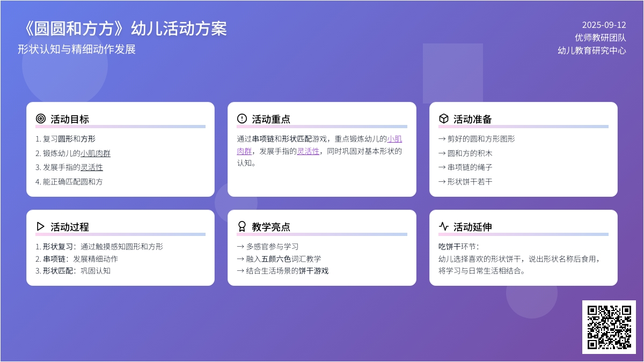
Task: Click the alert circle icon beside 活动重点
Action: point(242,119)
